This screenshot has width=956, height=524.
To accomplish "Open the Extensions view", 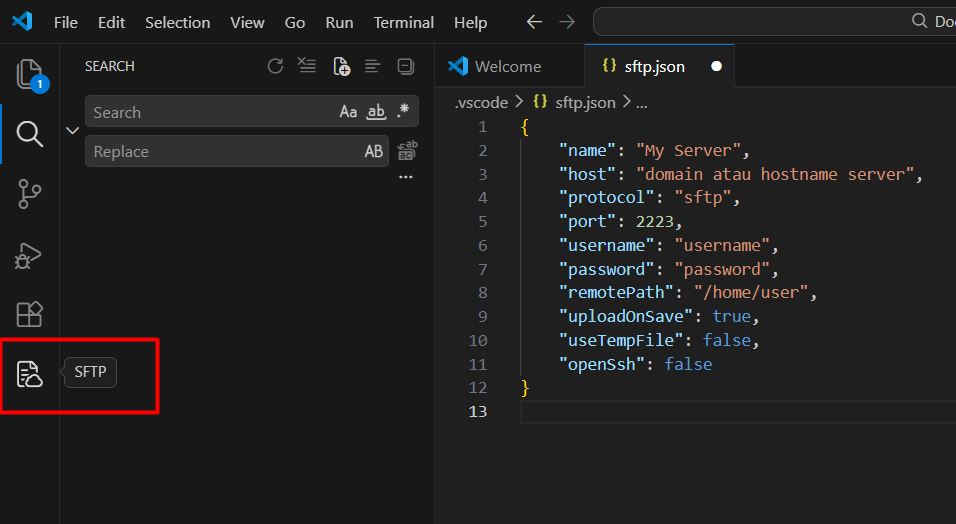I will pyautogui.click(x=30, y=315).
